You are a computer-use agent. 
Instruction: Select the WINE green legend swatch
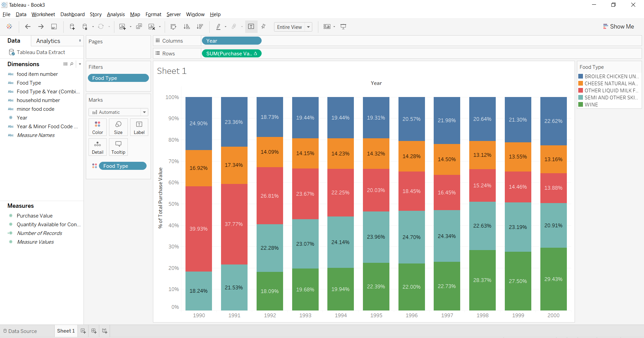coord(581,104)
